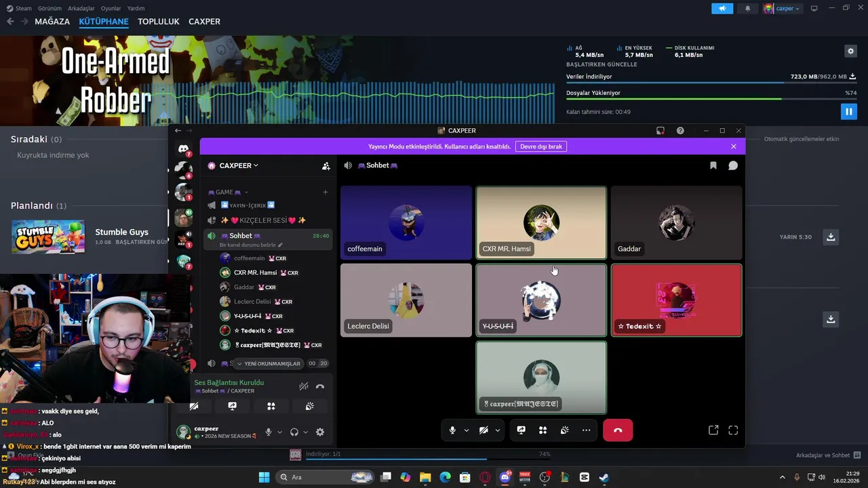Add channel to GAME category
868x488 pixels.
coord(325,192)
